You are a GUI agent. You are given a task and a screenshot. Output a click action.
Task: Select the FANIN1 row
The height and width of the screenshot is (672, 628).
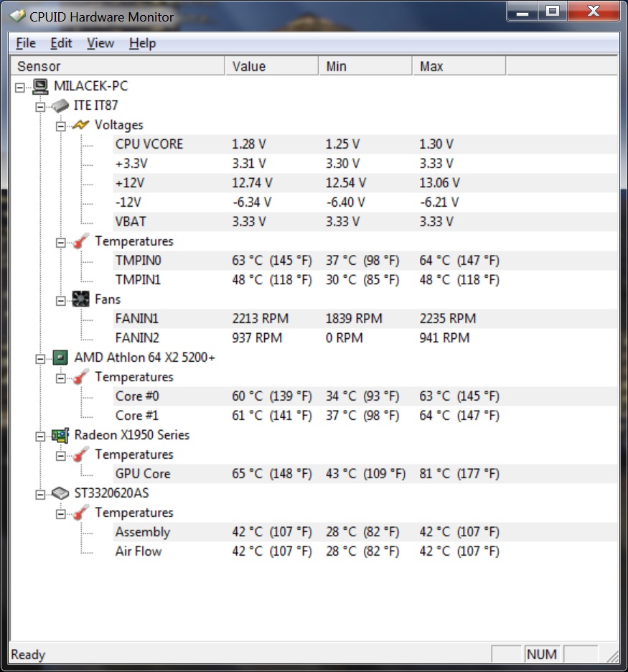coord(365,319)
